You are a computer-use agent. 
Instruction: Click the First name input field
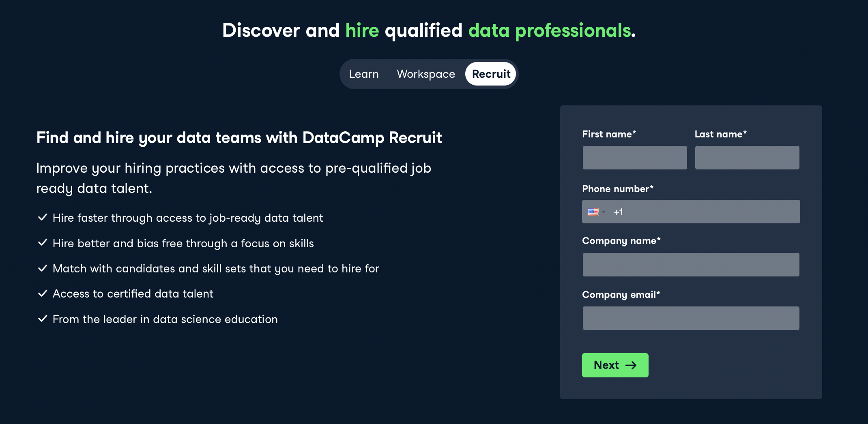[634, 158]
